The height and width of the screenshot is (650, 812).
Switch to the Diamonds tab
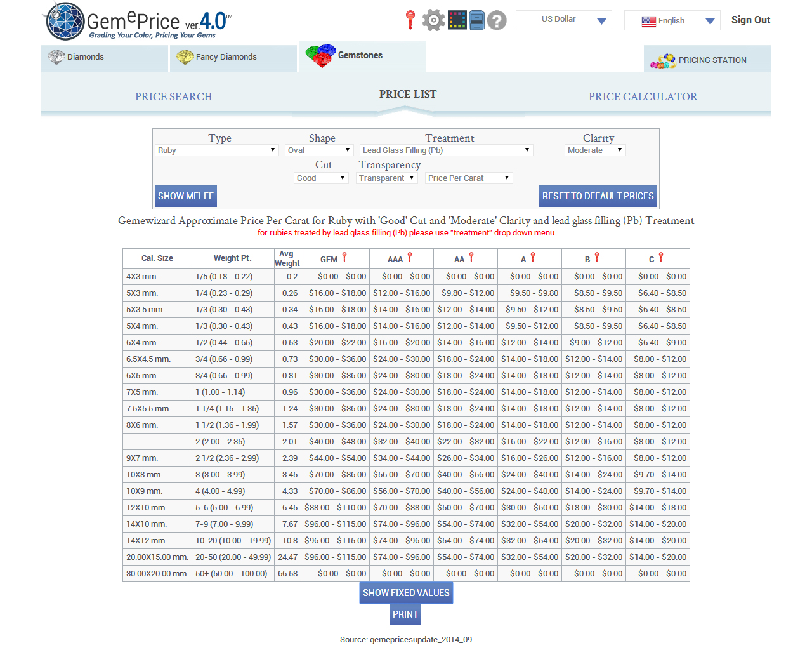105,58
